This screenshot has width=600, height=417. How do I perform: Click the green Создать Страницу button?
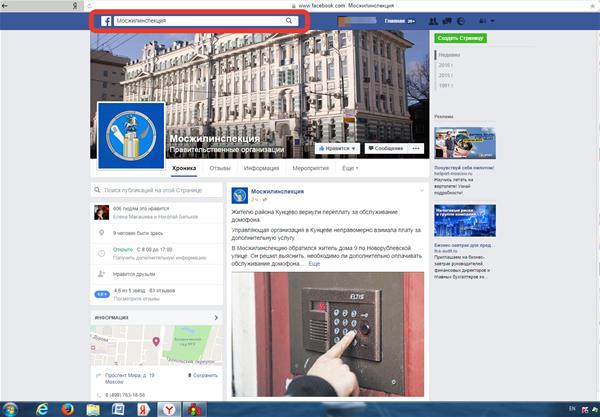point(460,38)
